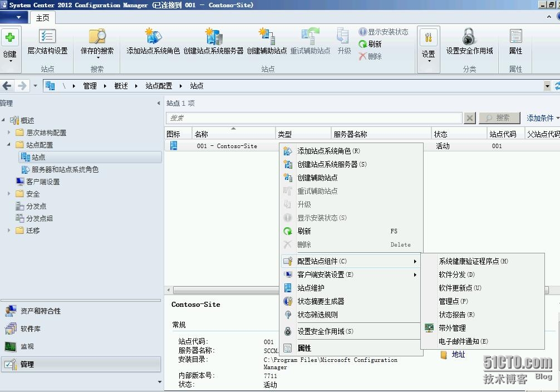This screenshot has height=392, width=560.
Task: Collapse the 概述 tree node
Action: 3,120
